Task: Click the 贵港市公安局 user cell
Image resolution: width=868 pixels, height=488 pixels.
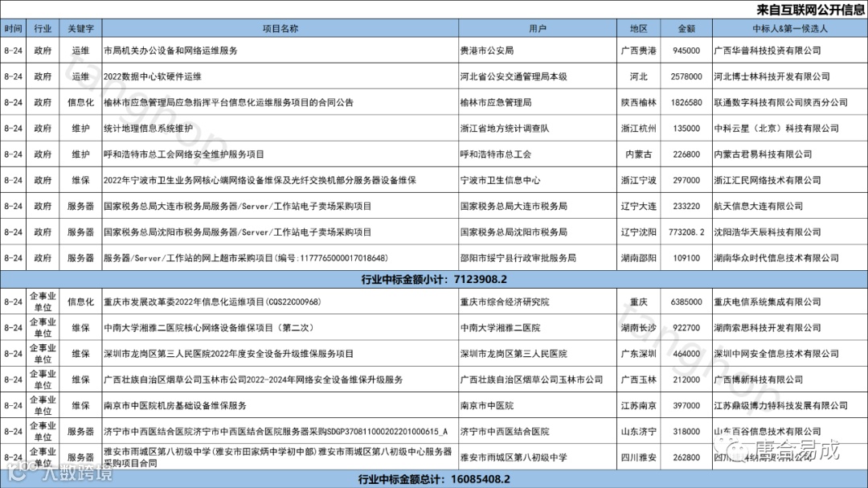Action: click(x=538, y=51)
